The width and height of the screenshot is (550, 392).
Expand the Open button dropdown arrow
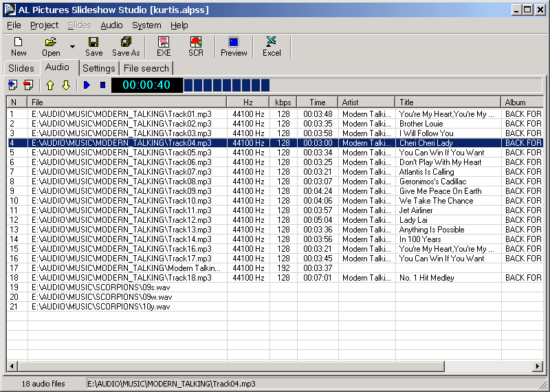pyautogui.click(x=72, y=47)
